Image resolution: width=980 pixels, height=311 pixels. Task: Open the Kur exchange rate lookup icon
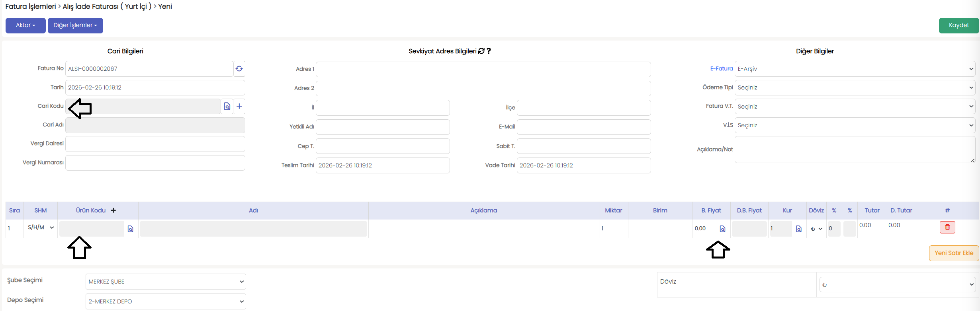tap(798, 229)
